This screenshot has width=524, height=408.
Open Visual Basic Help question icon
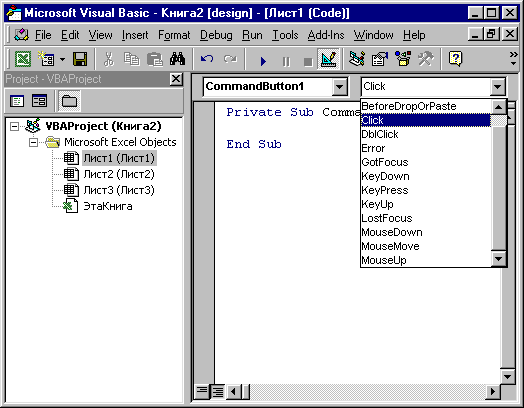tap(456, 59)
